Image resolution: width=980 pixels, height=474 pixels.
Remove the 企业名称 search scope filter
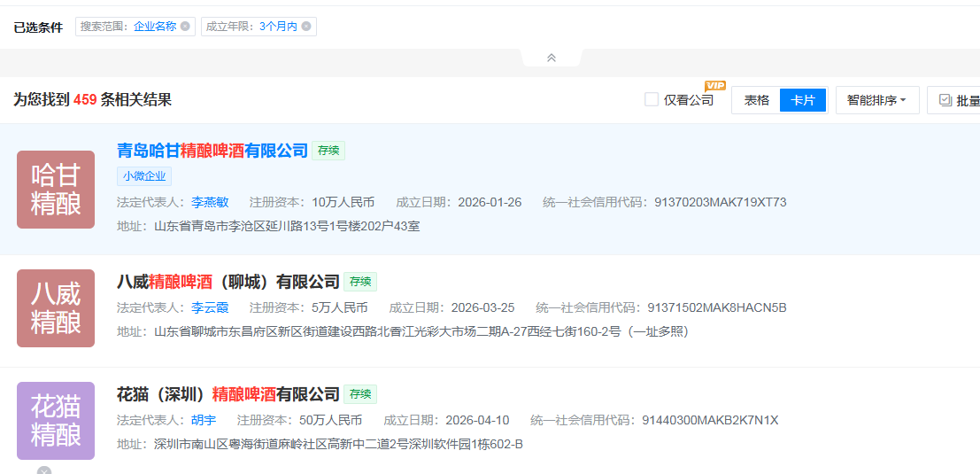click(x=185, y=27)
